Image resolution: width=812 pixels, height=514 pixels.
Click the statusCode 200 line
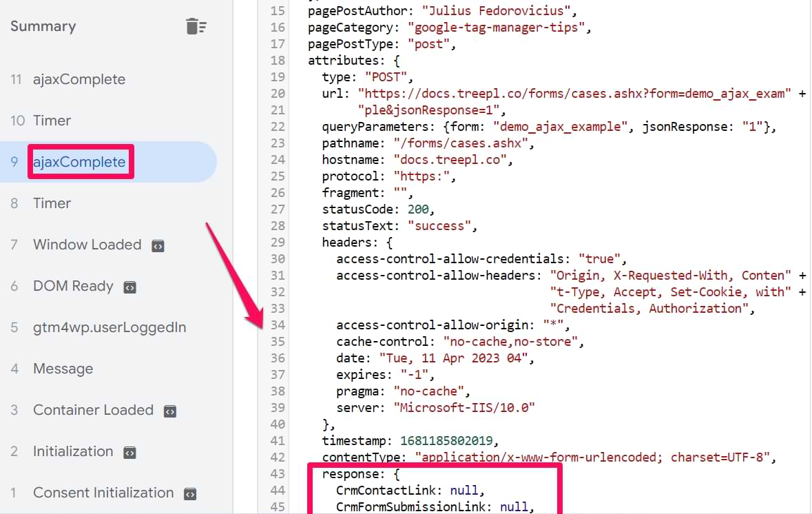click(x=378, y=209)
